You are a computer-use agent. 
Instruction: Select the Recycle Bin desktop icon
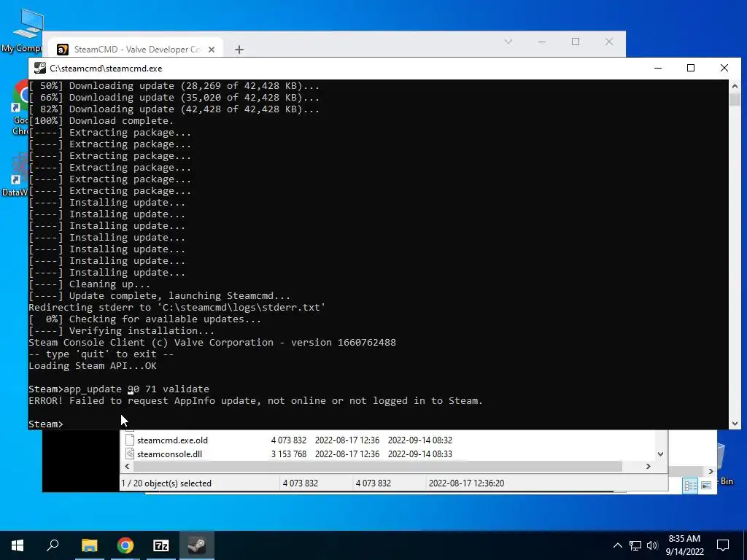pos(727,464)
